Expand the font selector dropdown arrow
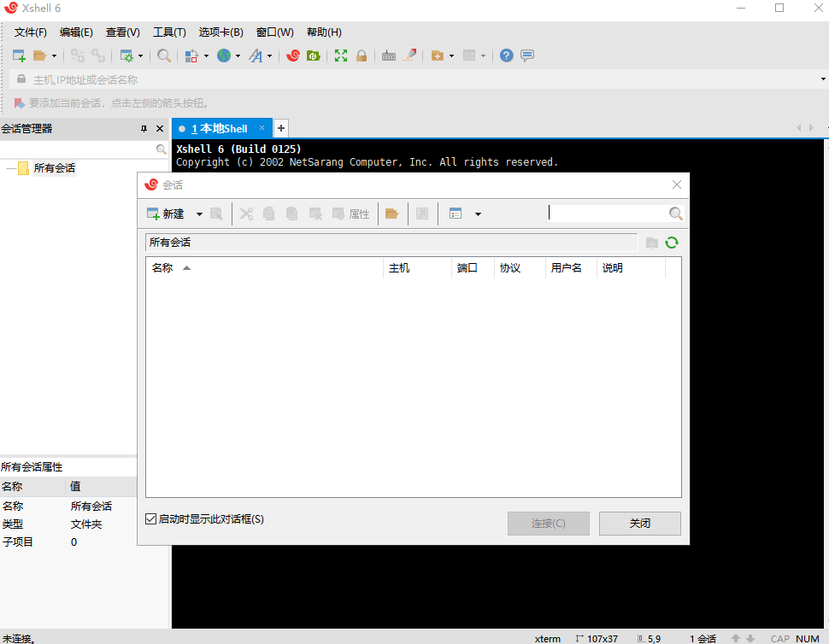Image resolution: width=829 pixels, height=644 pixels. [x=271, y=55]
